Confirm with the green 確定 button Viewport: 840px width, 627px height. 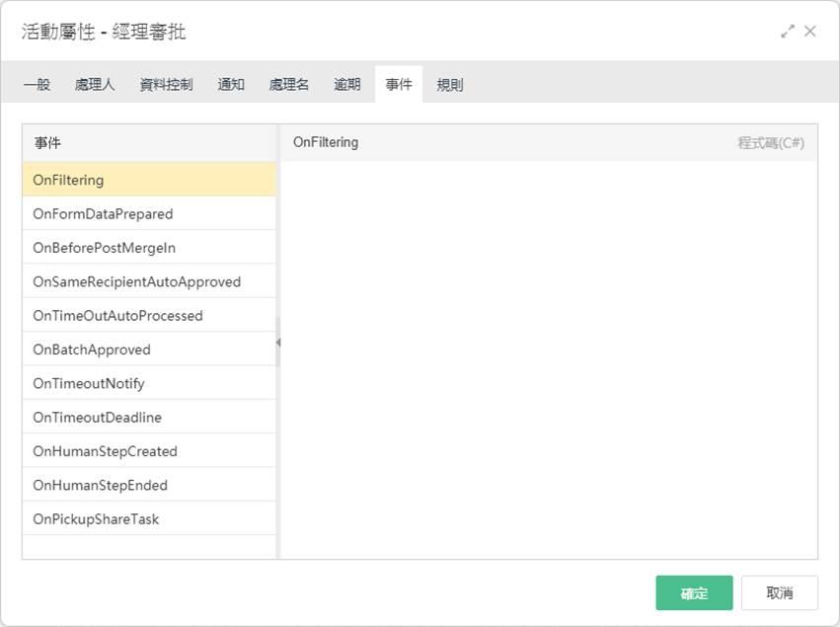tap(694, 592)
